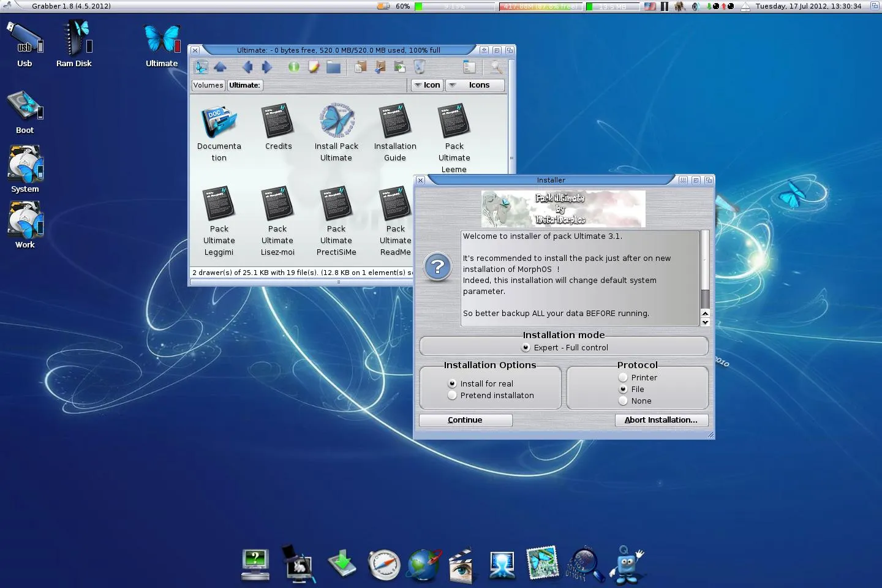Choose None under Protocol options

[x=622, y=401]
